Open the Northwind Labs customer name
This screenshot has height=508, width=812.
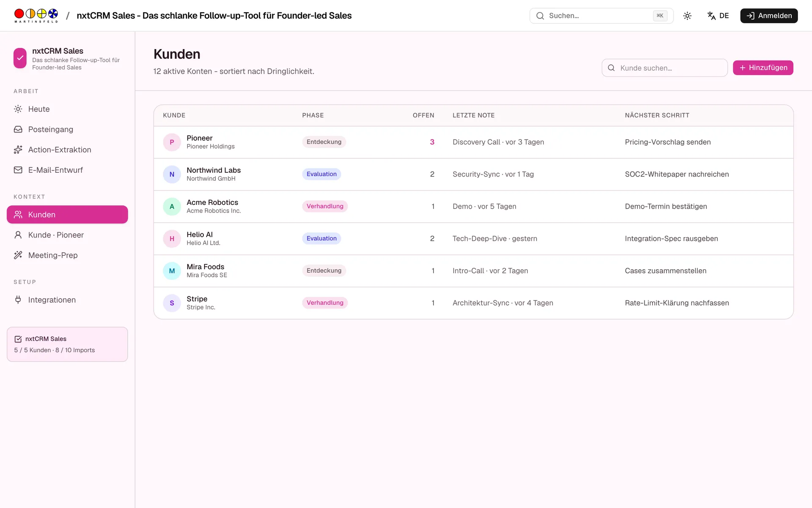tap(214, 170)
